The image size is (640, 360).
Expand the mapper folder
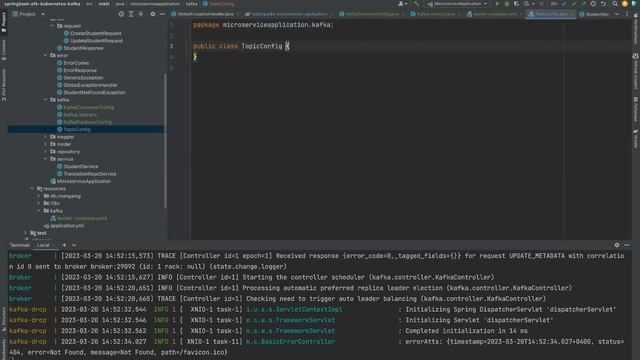click(x=45, y=137)
